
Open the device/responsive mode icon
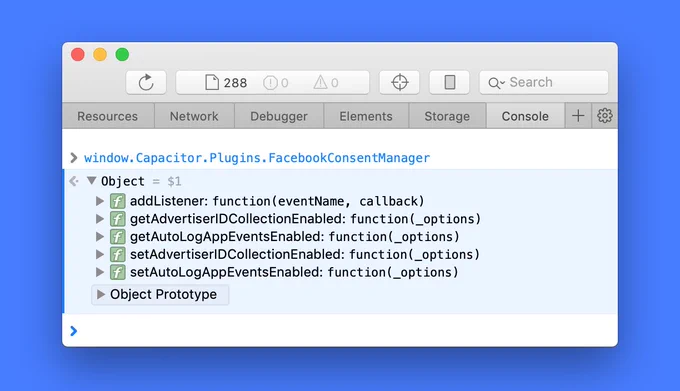[449, 82]
